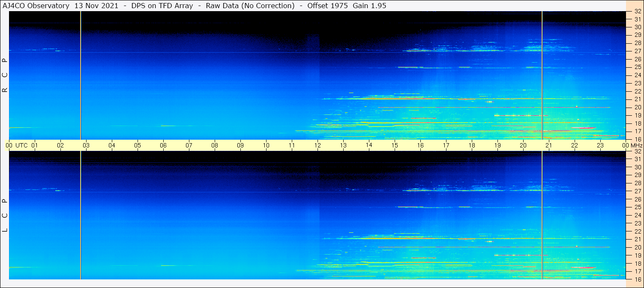The height and width of the screenshot is (288, 644).
Task: Click the 04 hour label on time axis
Action: tap(112, 145)
